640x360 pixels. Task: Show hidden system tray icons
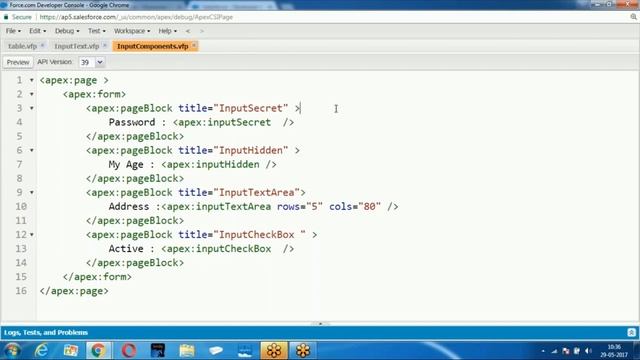(543, 351)
